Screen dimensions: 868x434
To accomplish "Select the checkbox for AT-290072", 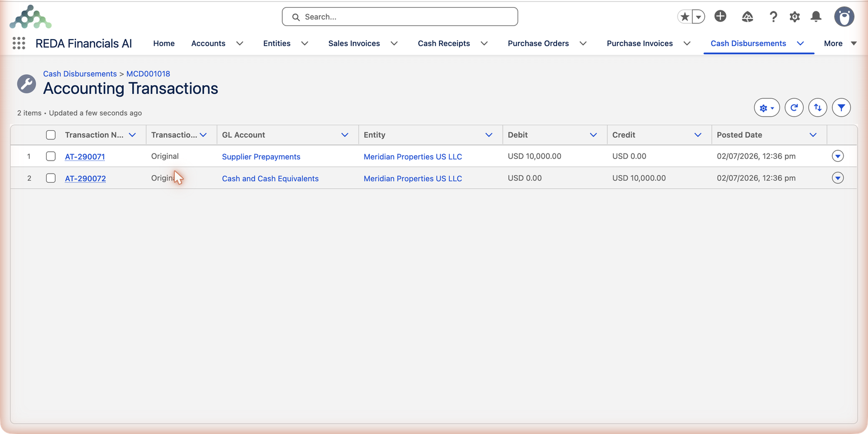I will (51, 178).
